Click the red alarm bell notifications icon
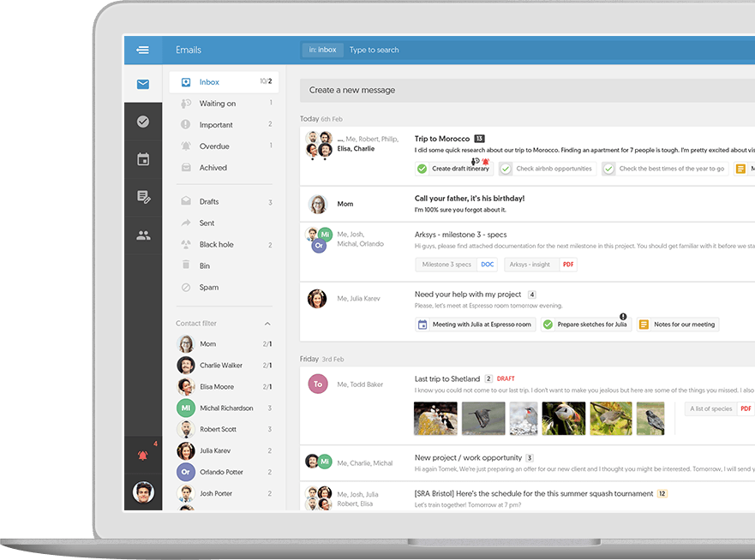Viewport: 755px width, 560px height. 142,456
